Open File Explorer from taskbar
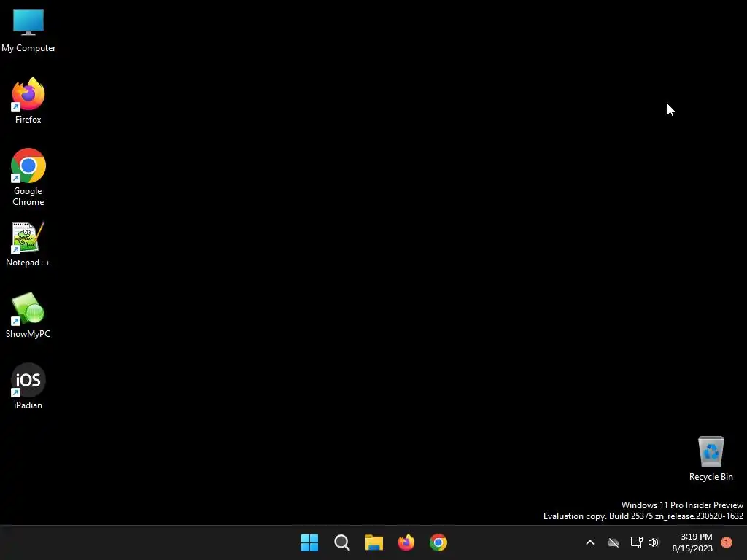747x560 pixels. pyautogui.click(x=374, y=542)
